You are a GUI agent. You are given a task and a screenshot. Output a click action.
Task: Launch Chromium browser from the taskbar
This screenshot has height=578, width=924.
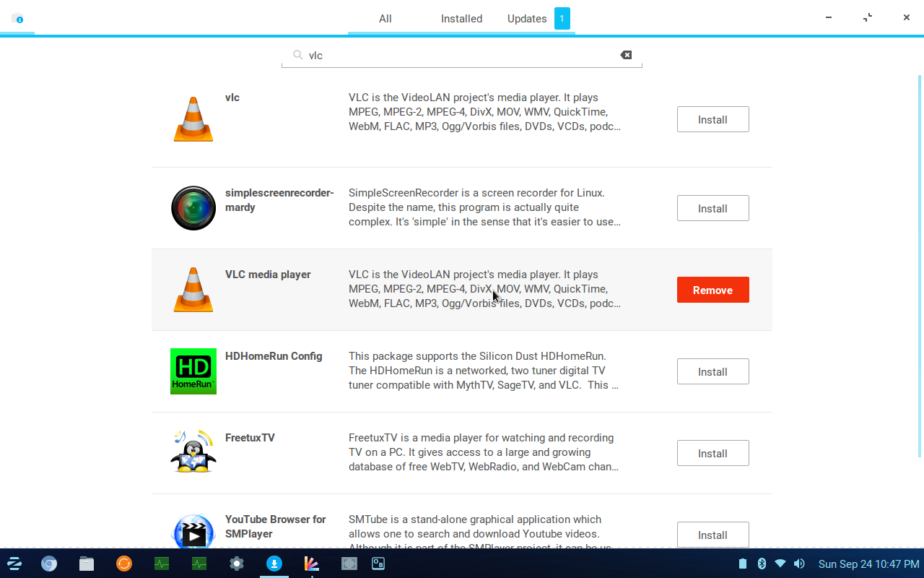click(x=49, y=564)
